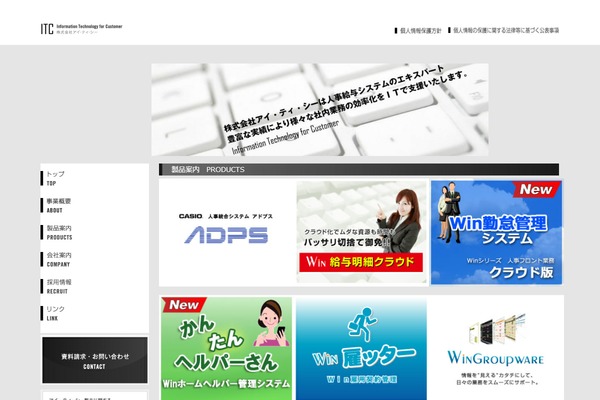Click the New badge on かんたんヘルパーさん

pyautogui.click(x=184, y=305)
